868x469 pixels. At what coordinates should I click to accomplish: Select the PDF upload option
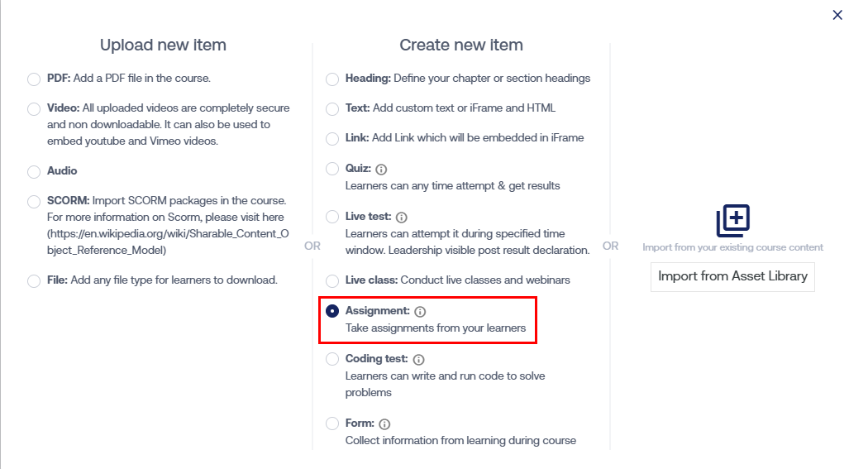tap(34, 79)
